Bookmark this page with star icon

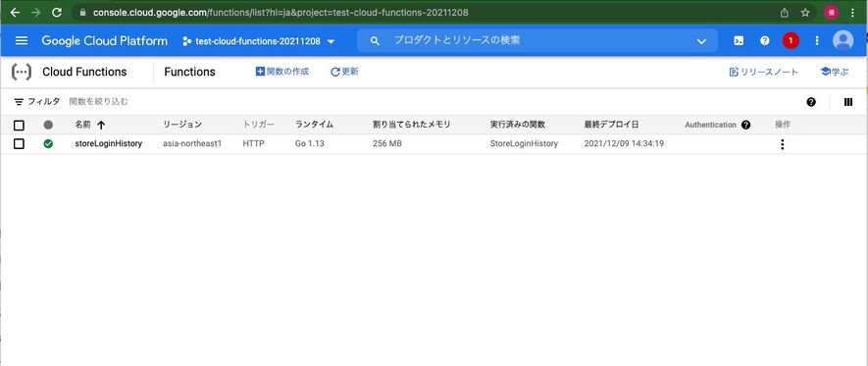click(x=805, y=12)
